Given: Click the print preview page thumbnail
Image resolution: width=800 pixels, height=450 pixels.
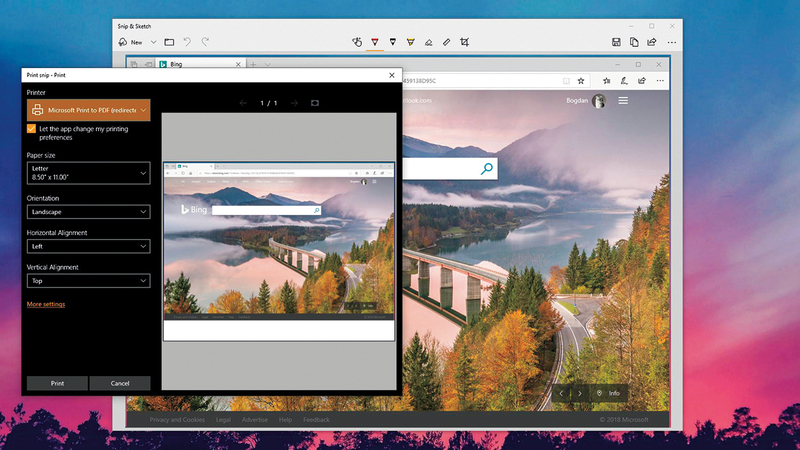Looking at the screenshot, I should [279, 250].
